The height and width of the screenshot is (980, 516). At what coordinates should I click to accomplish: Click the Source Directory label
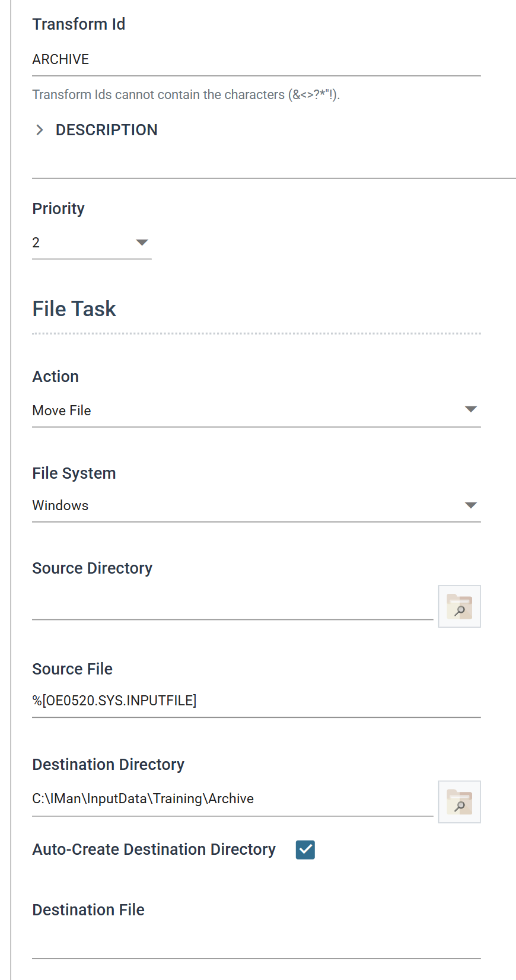click(93, 568)
